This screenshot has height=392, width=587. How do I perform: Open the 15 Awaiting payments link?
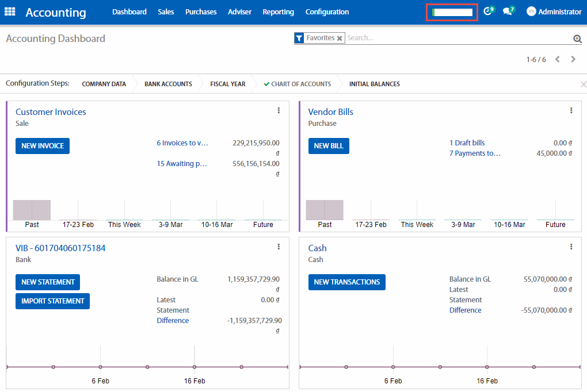pyautogui.click(x=182, y=164)
